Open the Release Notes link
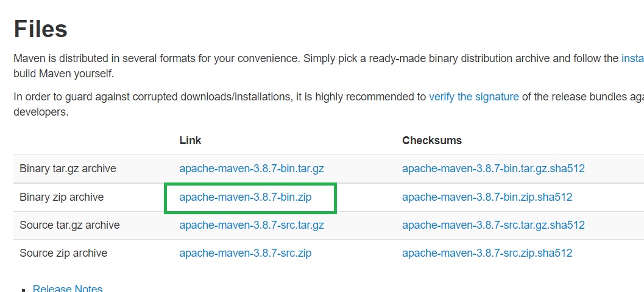 68,288
